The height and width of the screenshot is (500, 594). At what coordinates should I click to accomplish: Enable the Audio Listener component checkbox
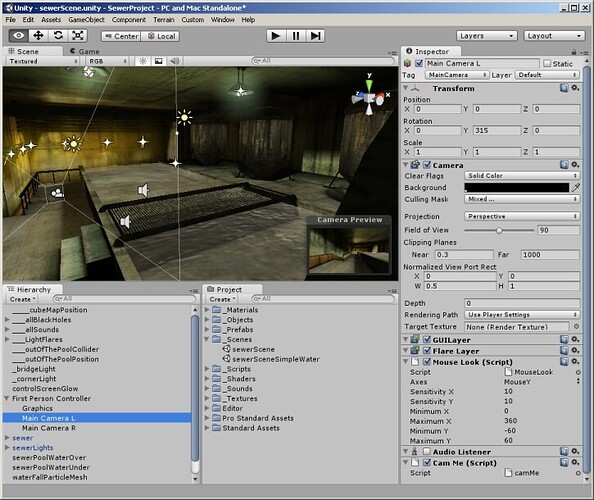[x=427, y=452]
